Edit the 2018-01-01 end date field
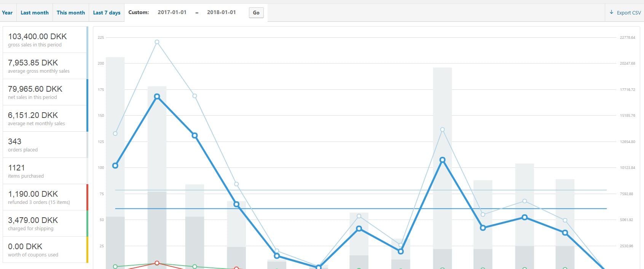Viewport: 644px width, 269px height. coord(221,12)
